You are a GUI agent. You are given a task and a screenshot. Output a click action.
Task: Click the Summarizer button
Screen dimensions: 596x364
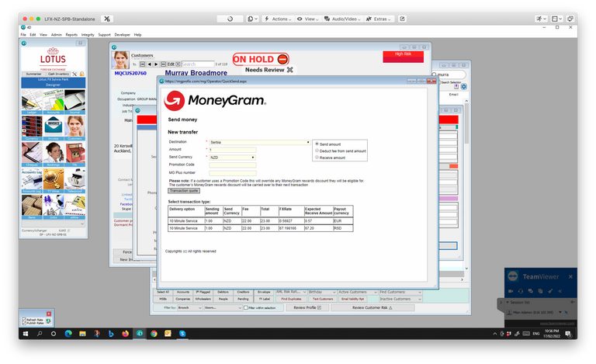33,74
